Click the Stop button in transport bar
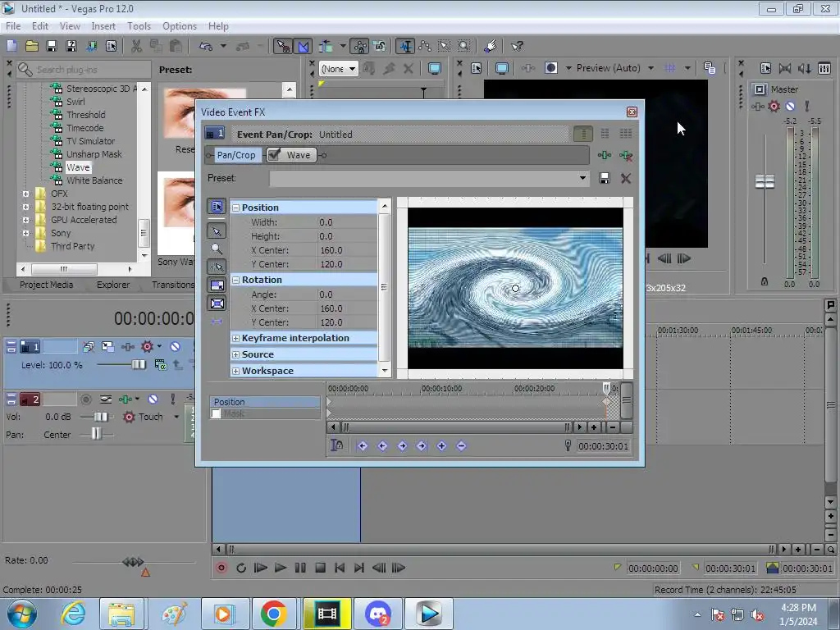The image size is (840, 630). 321,568
